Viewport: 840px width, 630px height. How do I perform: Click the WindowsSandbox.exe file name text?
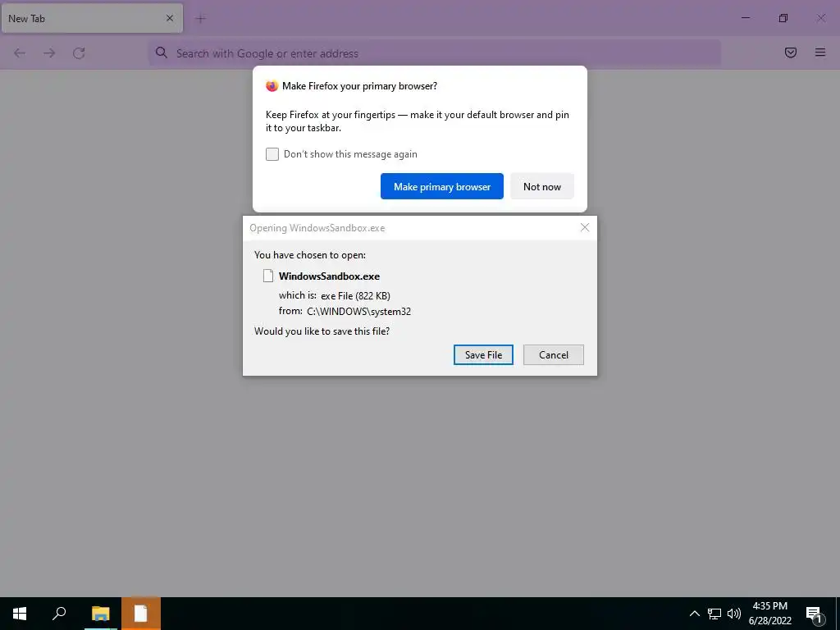click(x=329, y=276)
